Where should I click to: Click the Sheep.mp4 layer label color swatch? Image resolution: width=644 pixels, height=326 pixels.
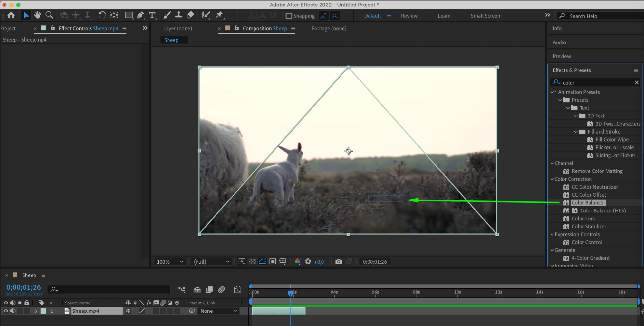43,311
